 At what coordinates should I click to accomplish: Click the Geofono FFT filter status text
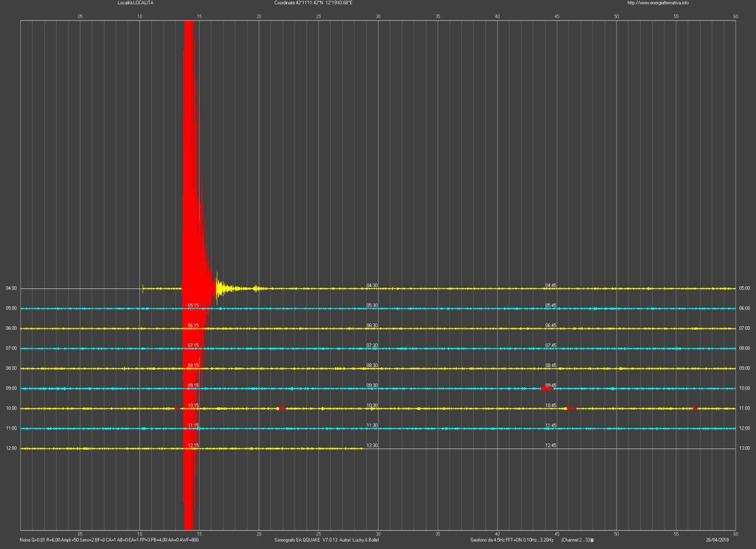click(x=511, y=540)
